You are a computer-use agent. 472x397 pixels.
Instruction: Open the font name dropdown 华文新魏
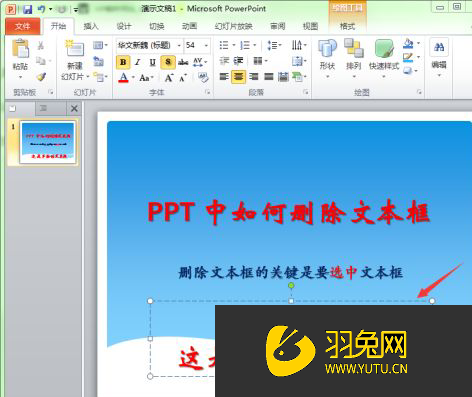point(179,45)
